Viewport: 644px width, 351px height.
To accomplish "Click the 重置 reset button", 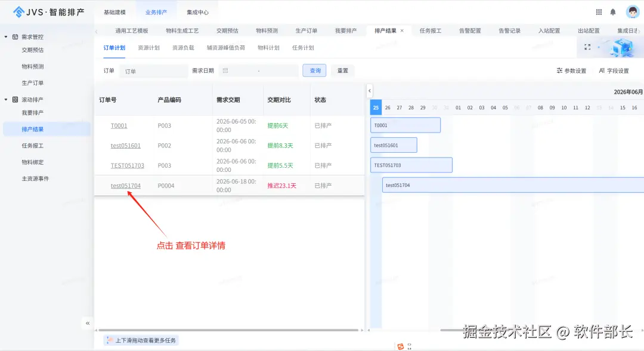I will 342,70.
